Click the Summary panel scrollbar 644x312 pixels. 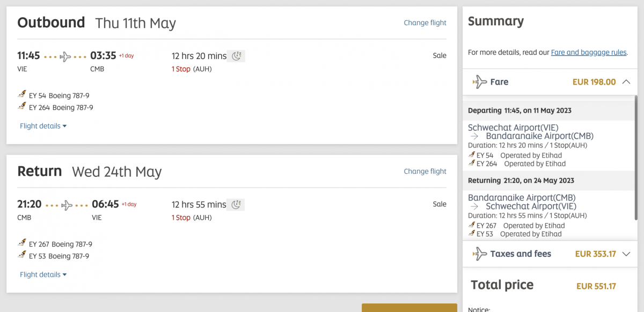pos(636,161)
